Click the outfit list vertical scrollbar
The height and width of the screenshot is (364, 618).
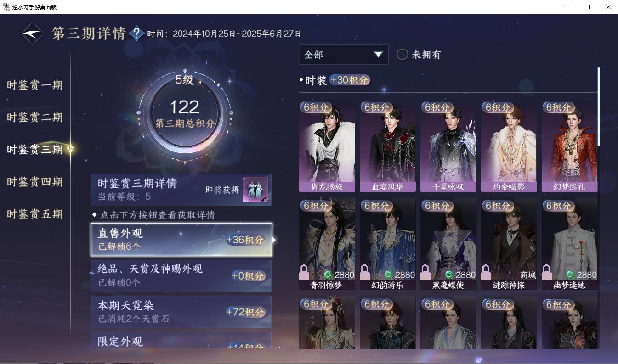598,106
